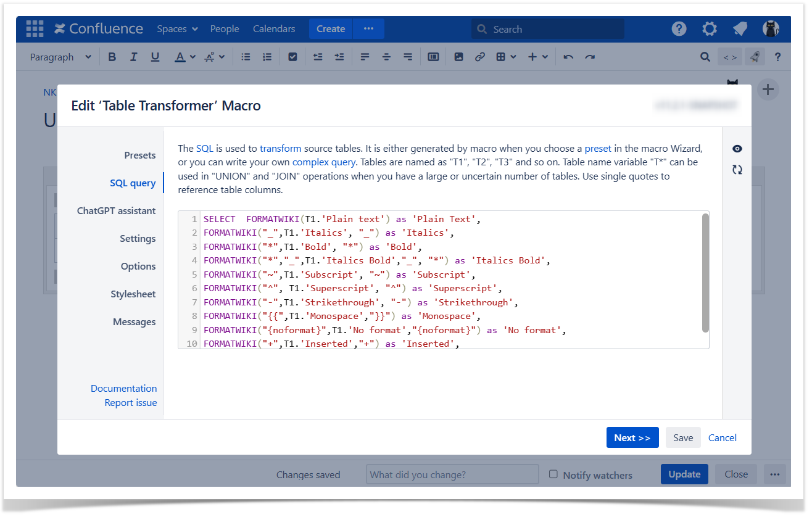Toggle the Notify watchers checkbox

pos(553,474)
